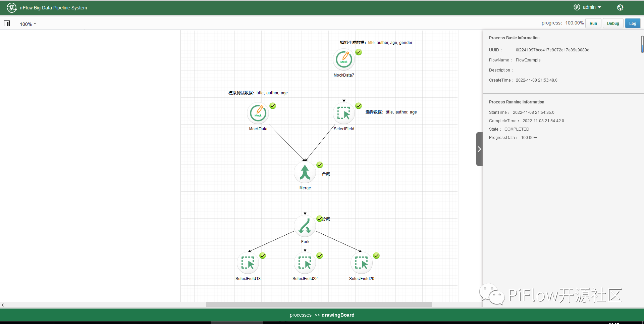Click green status checkmark on Merge node

pyautogui.click(x=320, y=165)
